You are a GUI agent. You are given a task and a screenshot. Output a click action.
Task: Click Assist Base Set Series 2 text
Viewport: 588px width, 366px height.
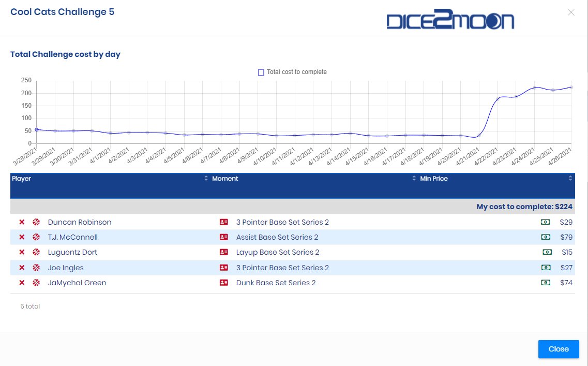click(x=277, y=237)
